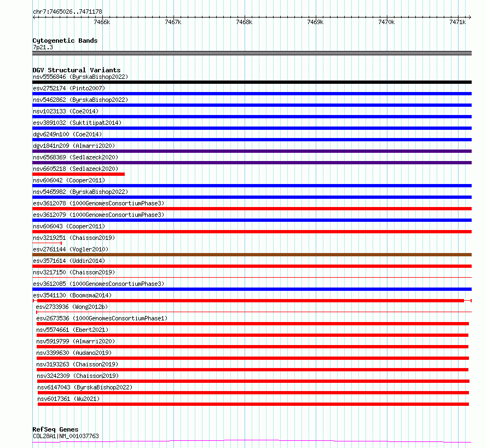Open nsv606042 (Cooper2011) variant
The height and width of the screenshot is (448, 487).
coord(69,180)
